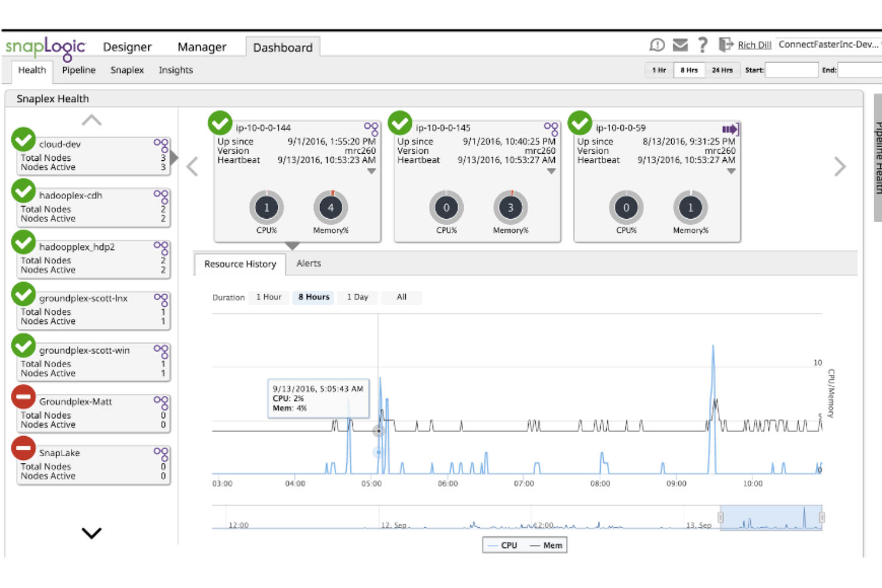882x588 pixels.
Task: Open the messages envelope icon
Action: click(679, 44)
